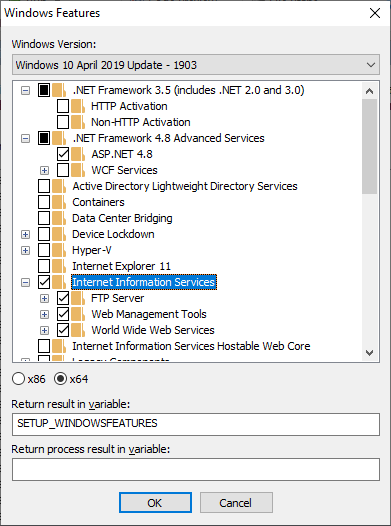391x526 pixels.
Task: Select the x86 radio button
Action: pos(18,379)
